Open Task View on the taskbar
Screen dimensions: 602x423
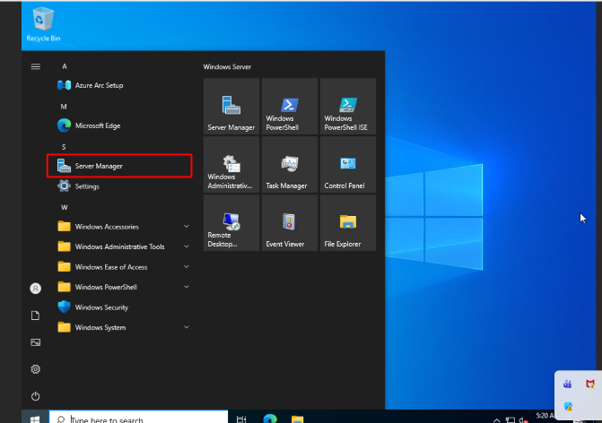tap(241, 419)
